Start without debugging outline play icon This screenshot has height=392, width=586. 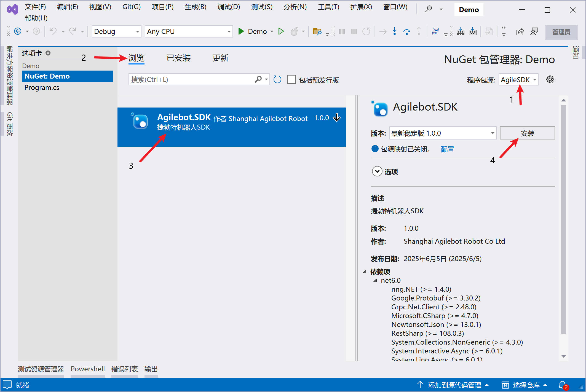click(281, 31)
